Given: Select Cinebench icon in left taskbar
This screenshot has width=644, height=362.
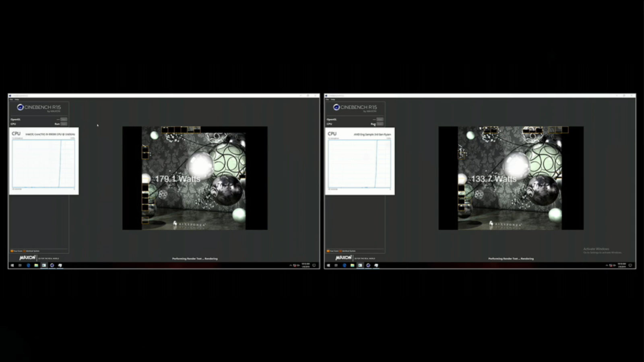Looking at the screenshot, I should click(x=52, y=265).
